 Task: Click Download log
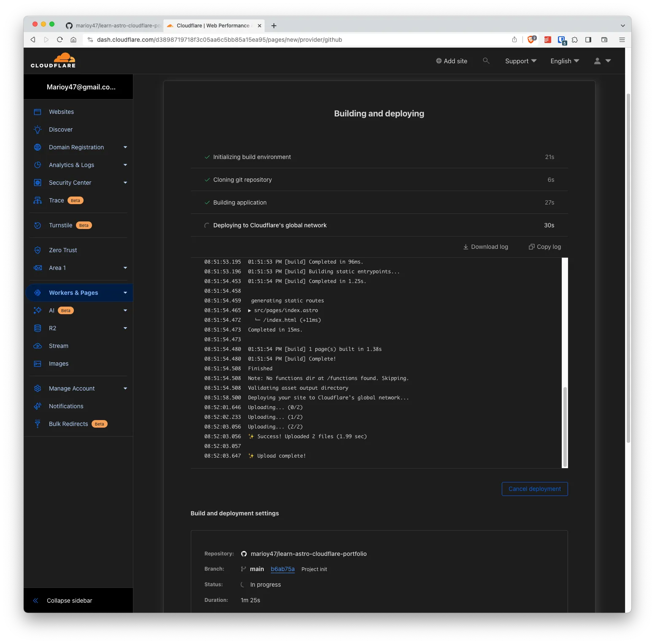[x=485, y=247]
